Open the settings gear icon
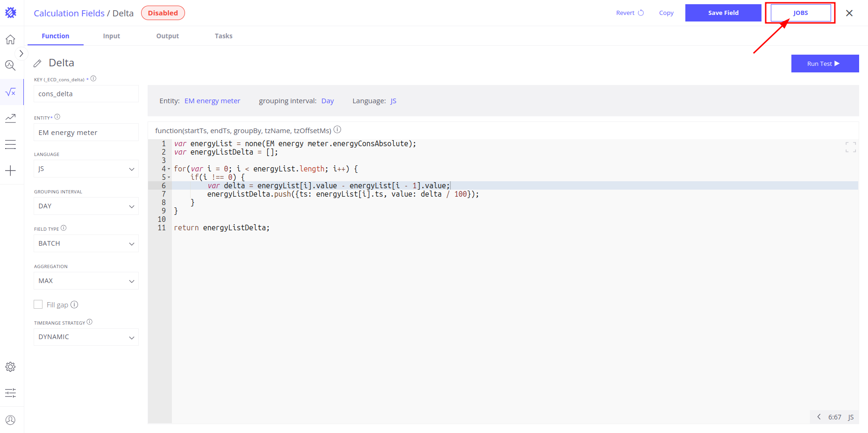Viewport: 868px width, 433px height. point(10,367)
